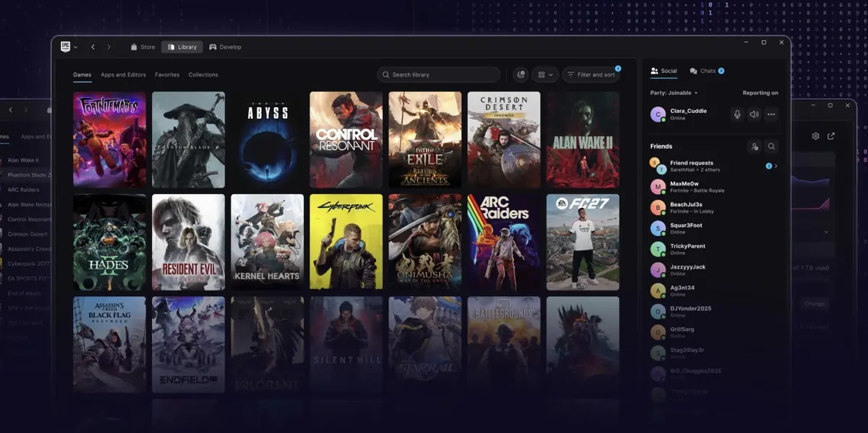Open the three-dot party options menu
This screenshot has height=433, width=868.
click(x=771, y=114)
